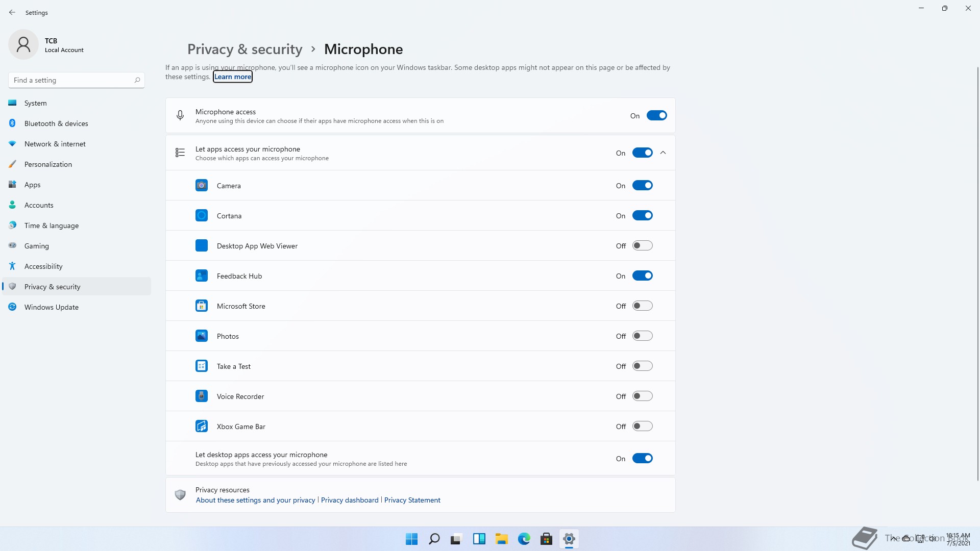Open Apps settings in sidebar
The height and width of the screenshot is (551, 980).
[77, 185]
